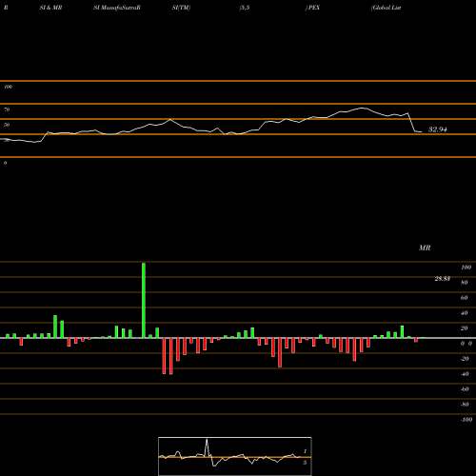Click the RSI axis label 70

coord(7,109)
